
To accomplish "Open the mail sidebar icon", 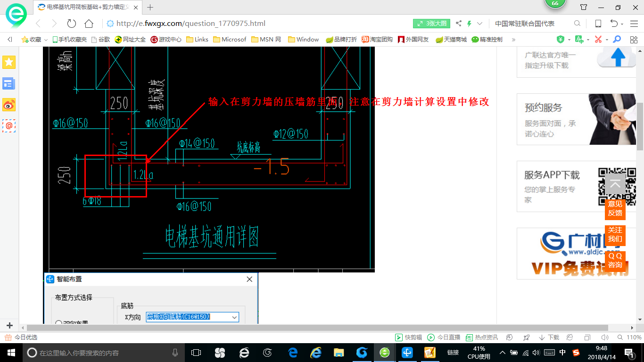I will tap(9, 125).
